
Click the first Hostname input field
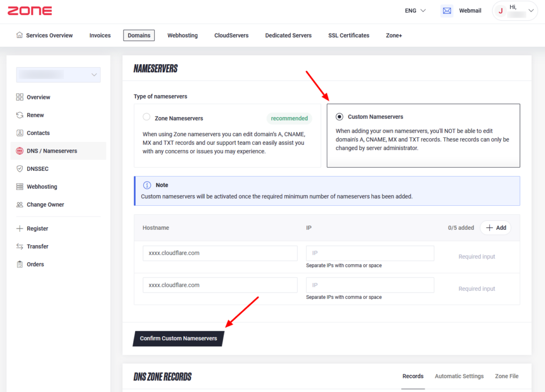(x=220, y=253)
